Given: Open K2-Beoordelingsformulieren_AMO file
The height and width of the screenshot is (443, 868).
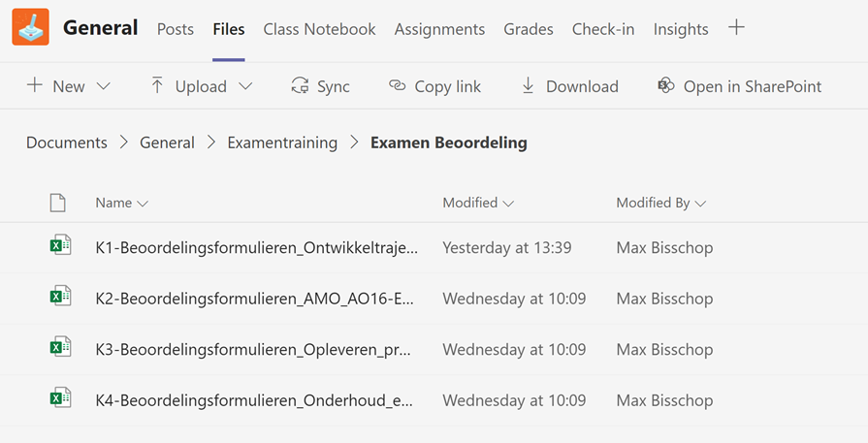Looking at the screenshot, I should coord(255,299).
